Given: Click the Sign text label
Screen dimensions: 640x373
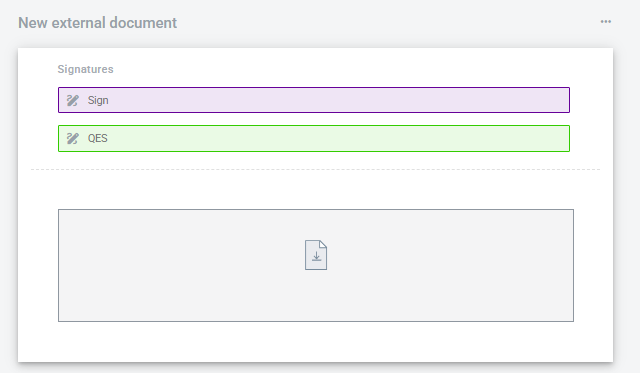Looking at the screenshot, I should [x=98, y=100].
